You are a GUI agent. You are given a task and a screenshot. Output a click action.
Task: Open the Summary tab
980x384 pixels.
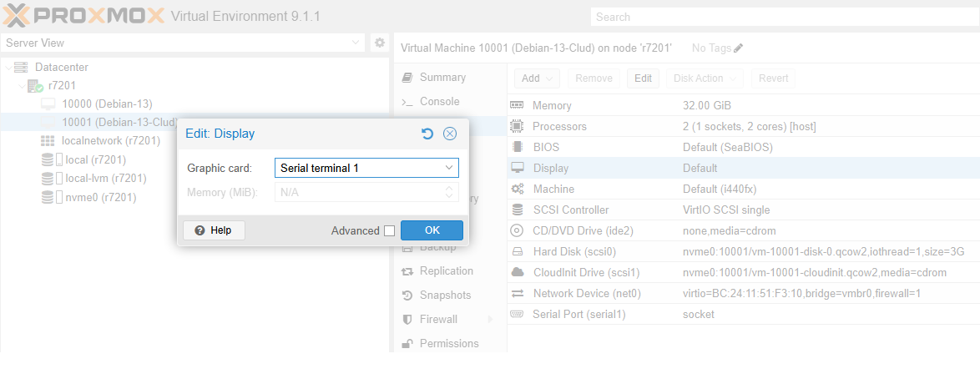pos(442,78)
